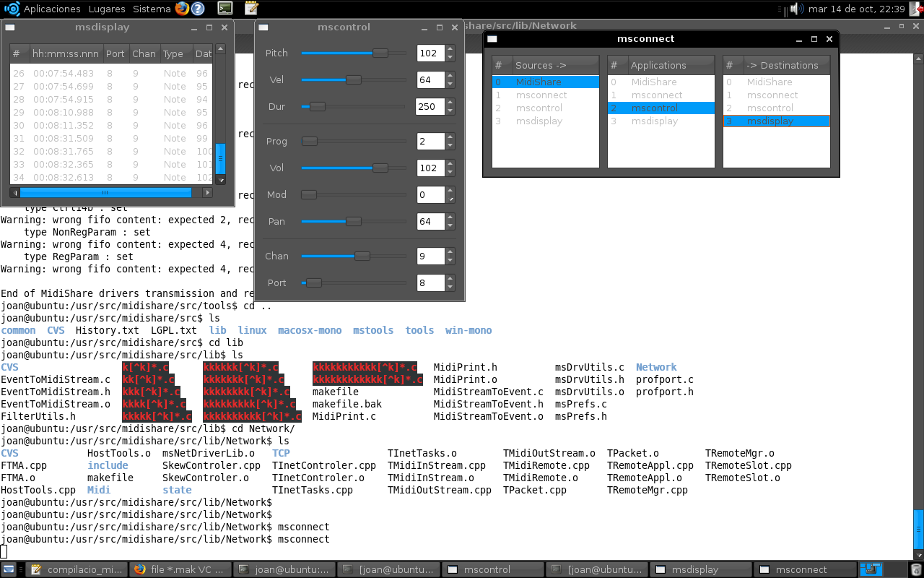Open the text editor launcher icon
The height and width of the screenshot is (578, 924).
point(250,9)
